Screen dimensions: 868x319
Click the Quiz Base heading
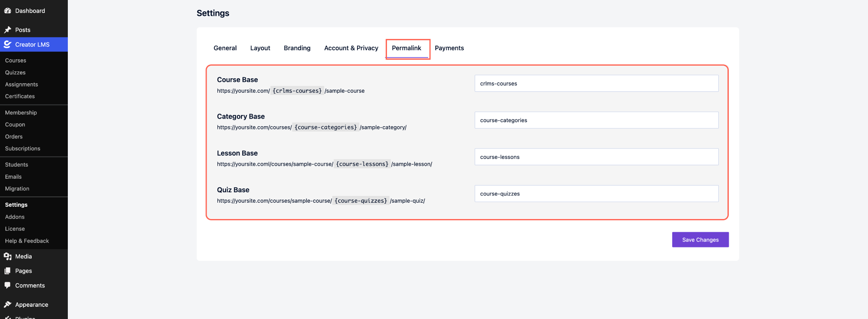click(x=233, y=190)
